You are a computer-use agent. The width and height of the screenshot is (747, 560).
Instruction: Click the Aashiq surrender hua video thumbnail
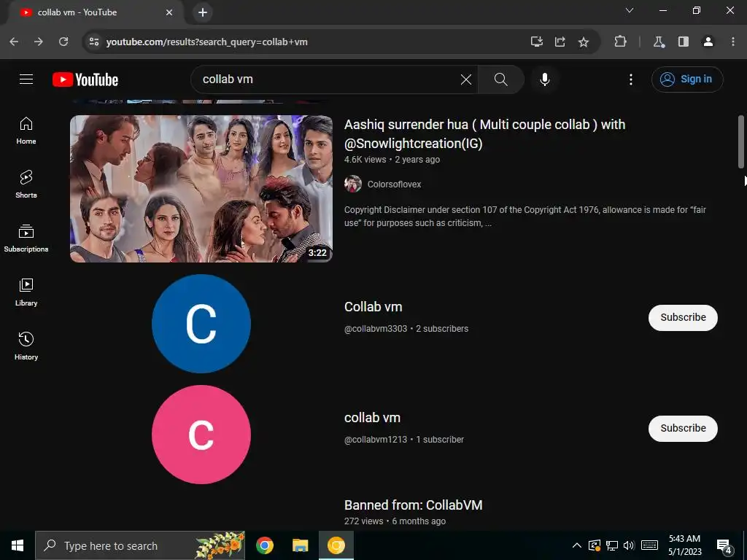coord(201,189)
